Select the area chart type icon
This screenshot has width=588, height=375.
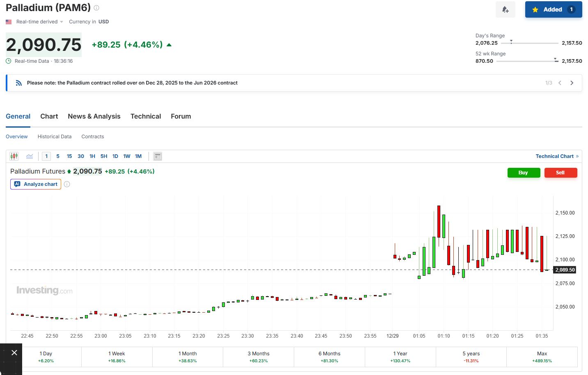30,156
